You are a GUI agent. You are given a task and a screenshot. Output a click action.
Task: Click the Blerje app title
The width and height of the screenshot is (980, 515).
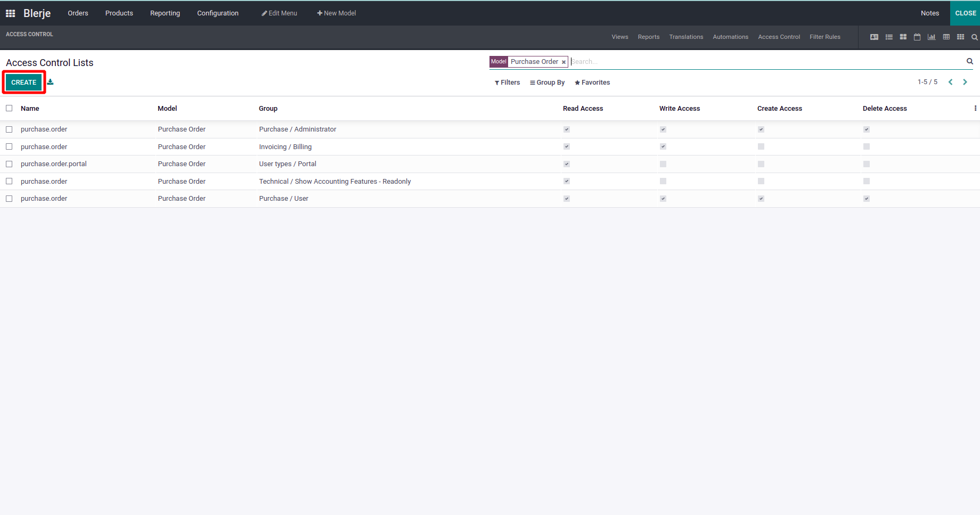click(x=37, y=13)
